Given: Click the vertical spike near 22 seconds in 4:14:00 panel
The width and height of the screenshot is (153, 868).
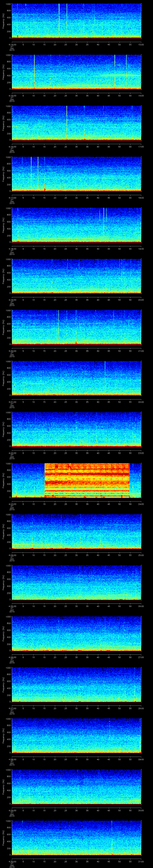Looking at the screenshot, I should tap(59, 20).
